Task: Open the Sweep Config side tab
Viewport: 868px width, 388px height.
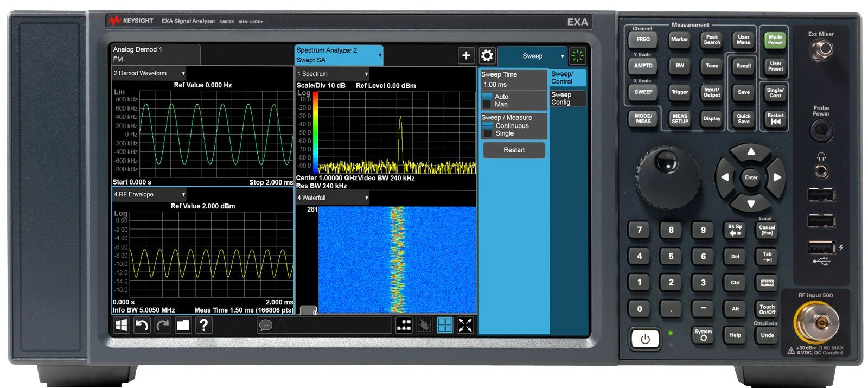Action: coord(568,98)
